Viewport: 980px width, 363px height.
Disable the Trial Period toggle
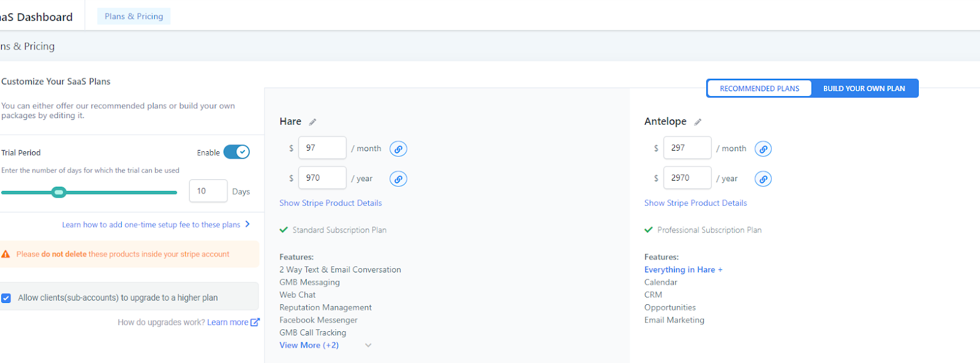coord(236,152)
